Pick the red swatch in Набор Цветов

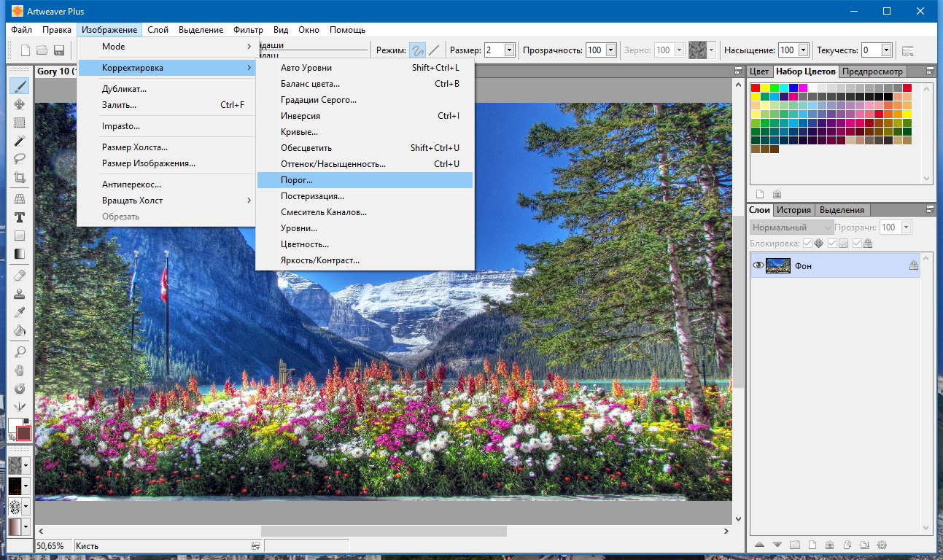[x=756, y=88]
